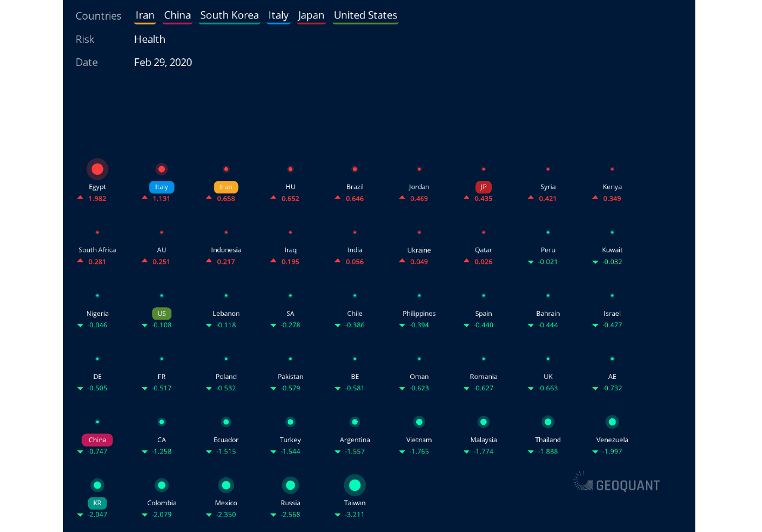Select the Japan tab in countries row
This screenshot has height=532, width=762.
[311, 15]
